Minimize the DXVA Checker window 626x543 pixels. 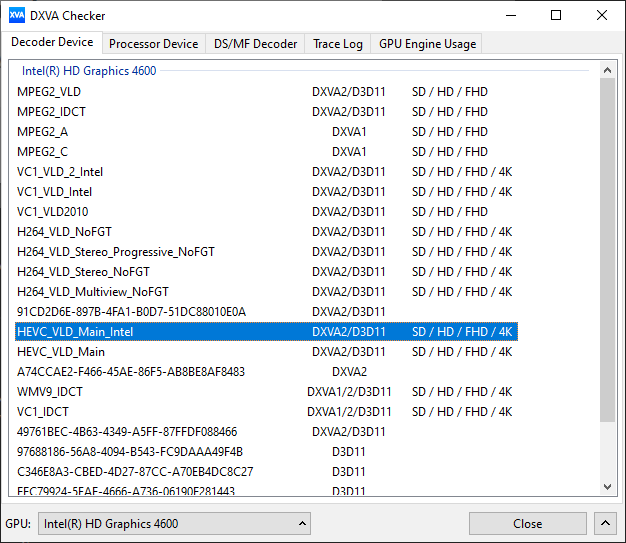511,16
